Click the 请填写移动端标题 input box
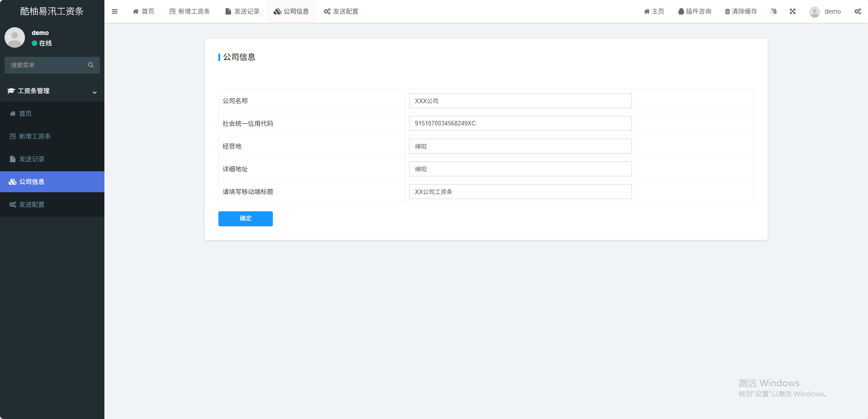868x419 pixels. pos(520,192)
